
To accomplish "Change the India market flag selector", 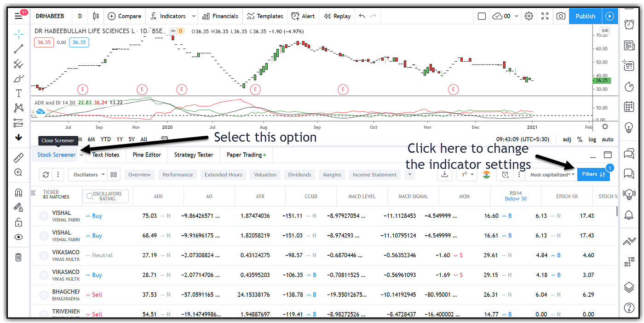I will (x=487, y=175).
